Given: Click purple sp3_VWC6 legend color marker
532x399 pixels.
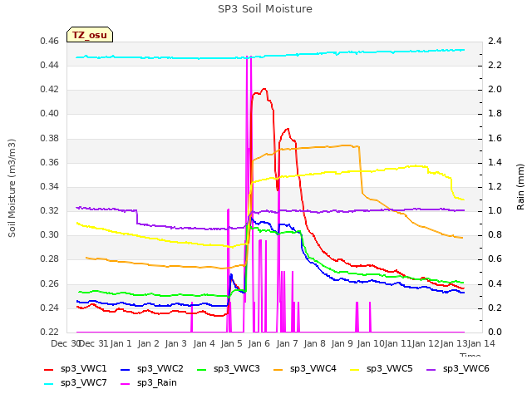Looking at the screenshot, I should [431, 370].
